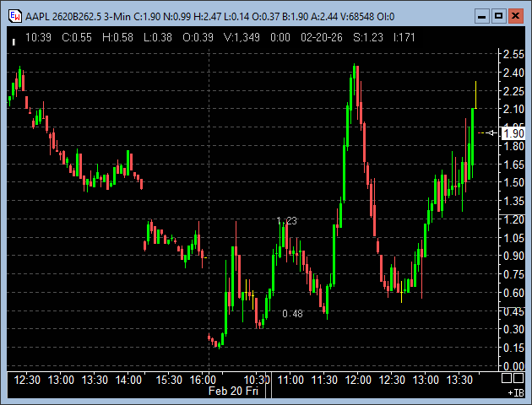This screenshot has height=405, width=532.
Task: Click the small white marker left of 10:39
Action: tap(14, 39)
